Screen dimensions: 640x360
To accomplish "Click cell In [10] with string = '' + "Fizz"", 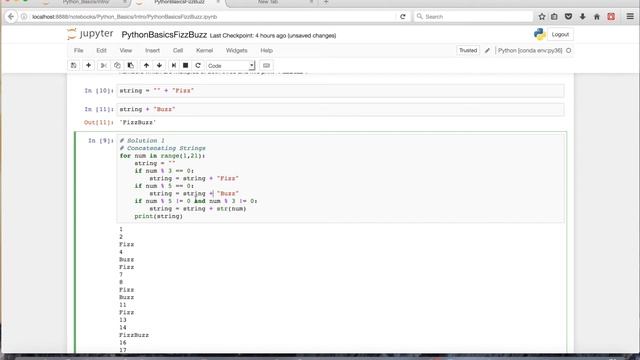I will (x=340, y=91).
